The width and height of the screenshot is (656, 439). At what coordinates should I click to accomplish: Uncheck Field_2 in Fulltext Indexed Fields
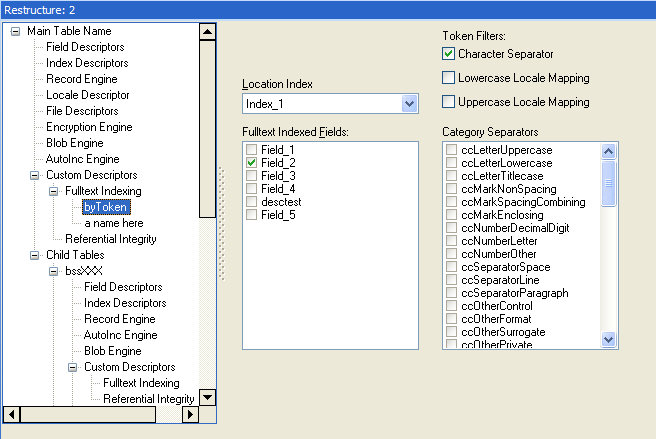253,162
